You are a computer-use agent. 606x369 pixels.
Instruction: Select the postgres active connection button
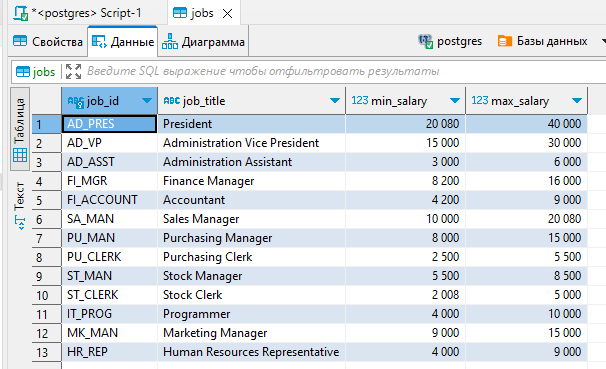[x=450, y=41]
